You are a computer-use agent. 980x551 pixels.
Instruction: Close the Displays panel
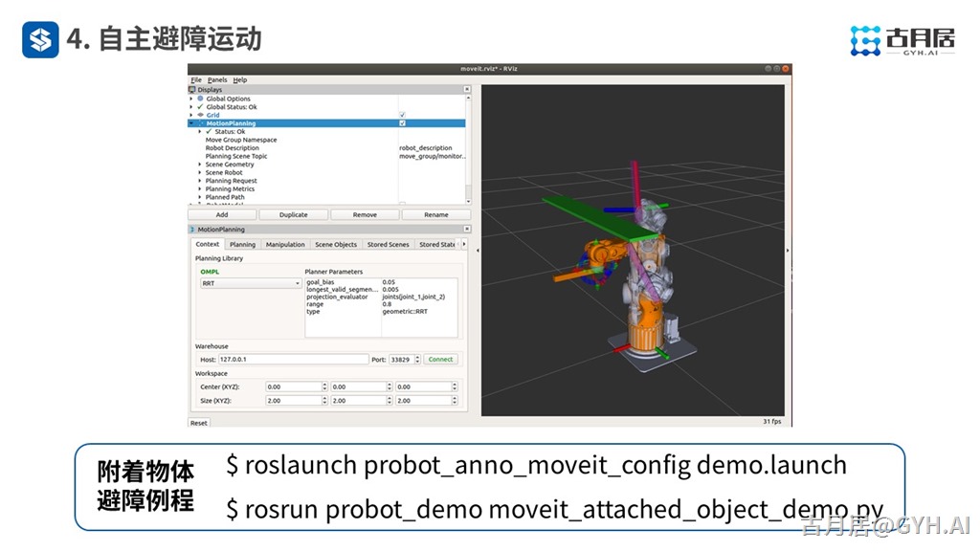(467, 89)
